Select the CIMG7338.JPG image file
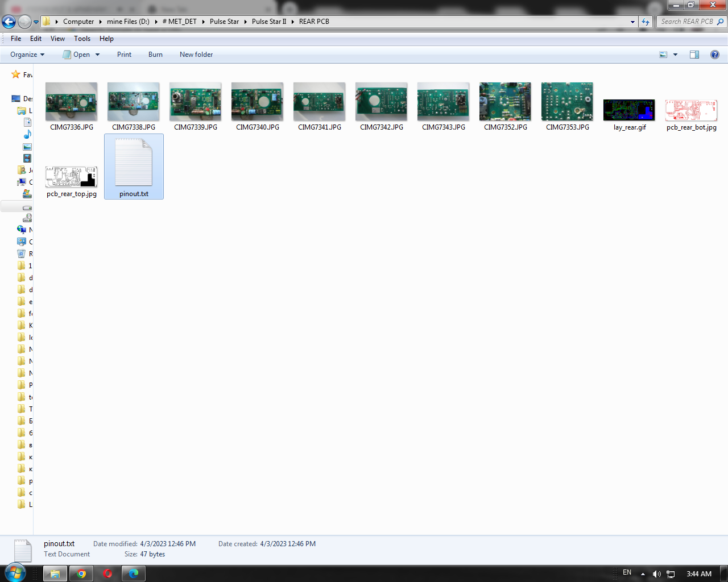The image size is (728, 582). tap(134, 107)
